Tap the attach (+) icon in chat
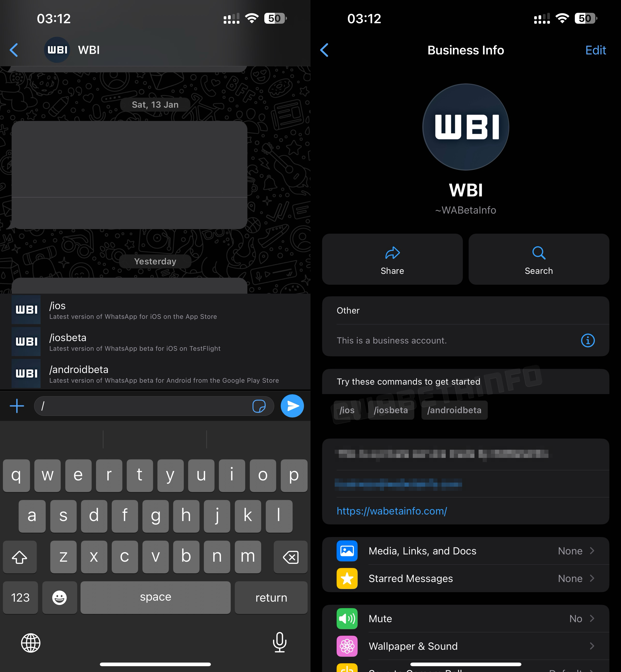621x672 pixels. (x=17, y=406)
